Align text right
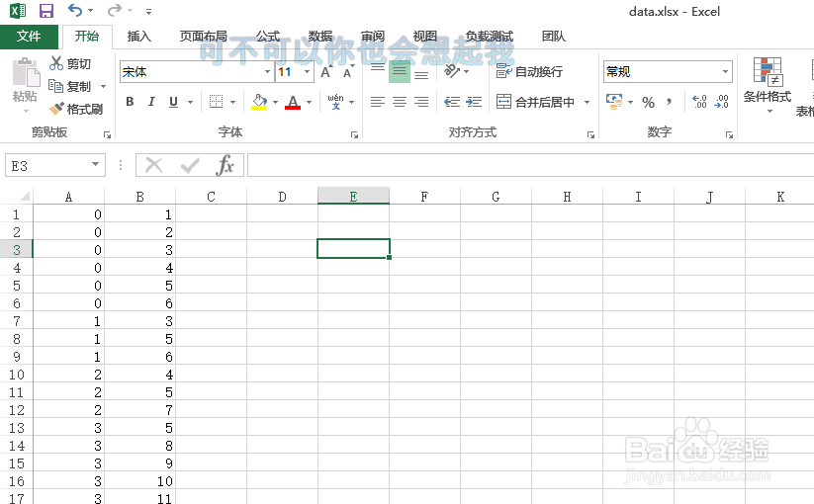The height and width of the screenshot is (504, 814). coord(421,102)
